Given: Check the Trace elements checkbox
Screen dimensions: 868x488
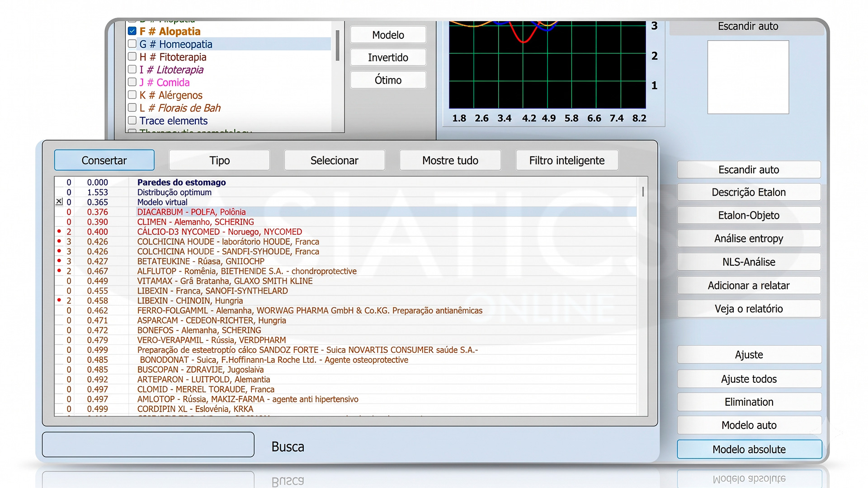Looking at the screenshot, I should pos(132,120).
